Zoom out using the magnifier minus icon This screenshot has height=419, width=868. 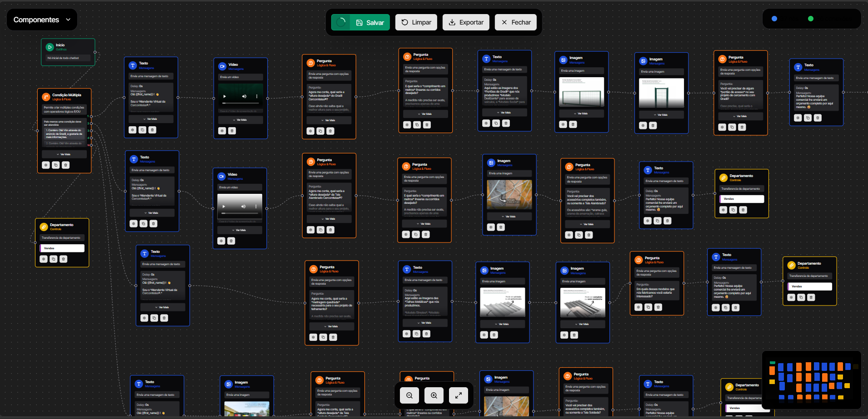(x=409, y=395)
